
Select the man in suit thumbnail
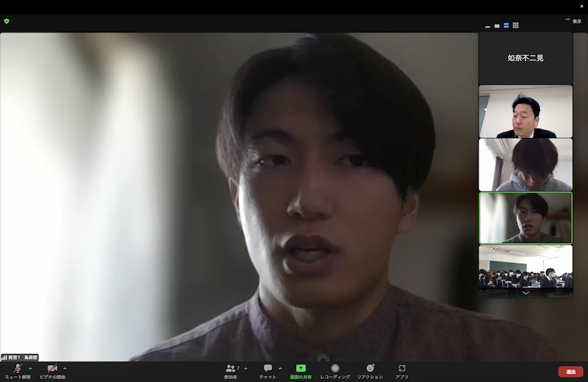[x=526, y=112]
